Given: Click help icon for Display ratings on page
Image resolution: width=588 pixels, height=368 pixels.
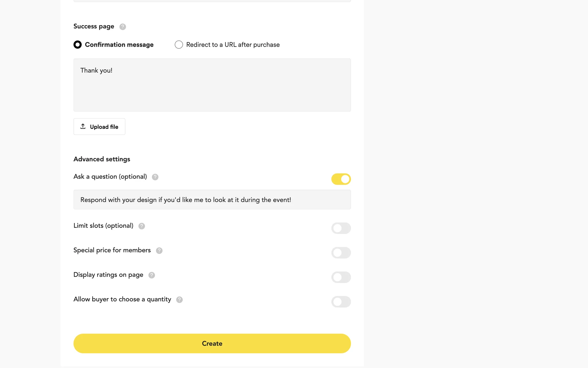Looking at the screenshot, I should [x=152, y=275].
